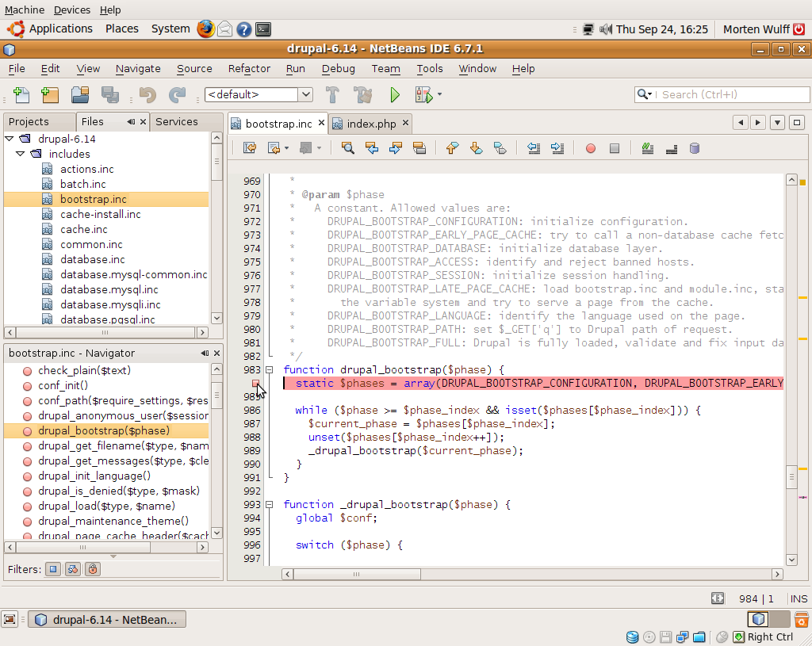Open the back-navigation history dropdown

click(287, 148)
